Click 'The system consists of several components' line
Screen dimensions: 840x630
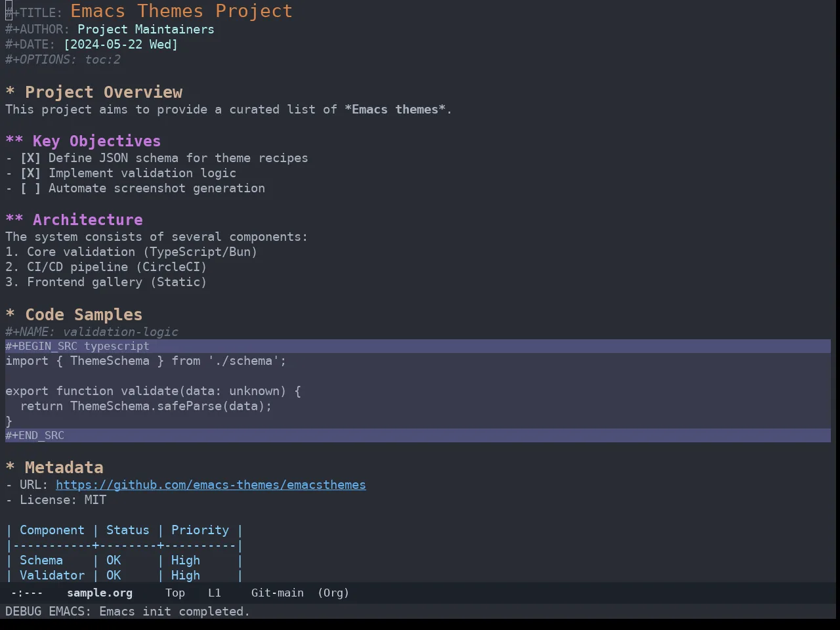[x=156, y=237]
